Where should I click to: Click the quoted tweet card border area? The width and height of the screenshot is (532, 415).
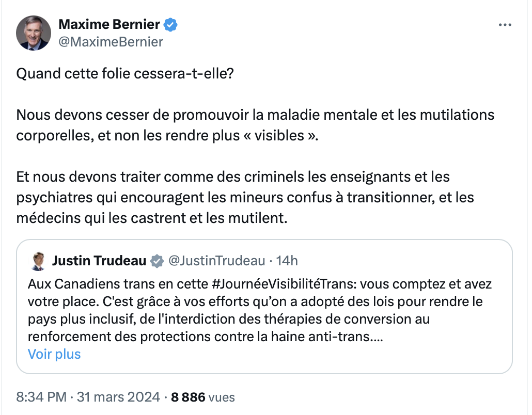pyautogui.click(x=264, y=307)
